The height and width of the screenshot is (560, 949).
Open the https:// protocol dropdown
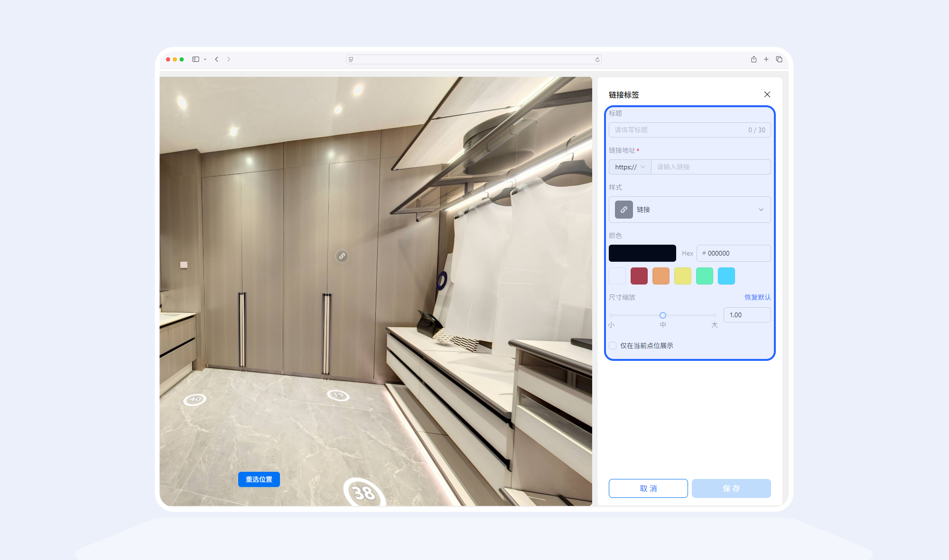(x=630, y=167)
